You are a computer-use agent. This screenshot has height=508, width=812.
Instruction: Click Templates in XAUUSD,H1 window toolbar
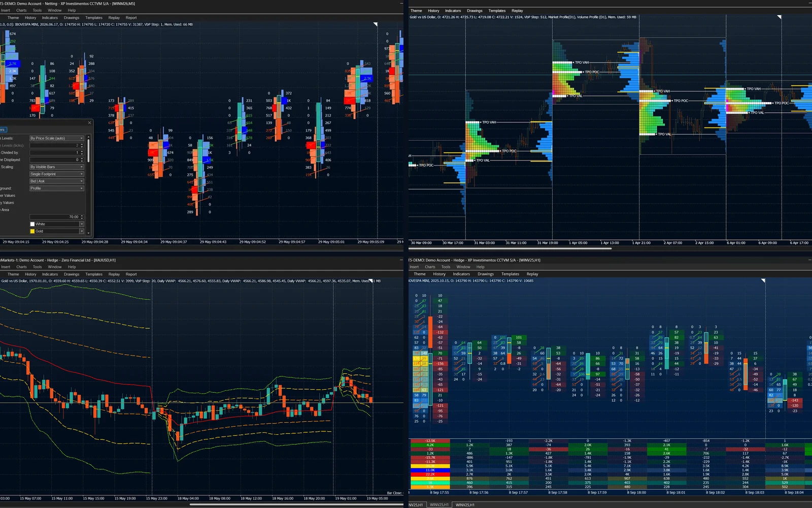tap(94, 274)
